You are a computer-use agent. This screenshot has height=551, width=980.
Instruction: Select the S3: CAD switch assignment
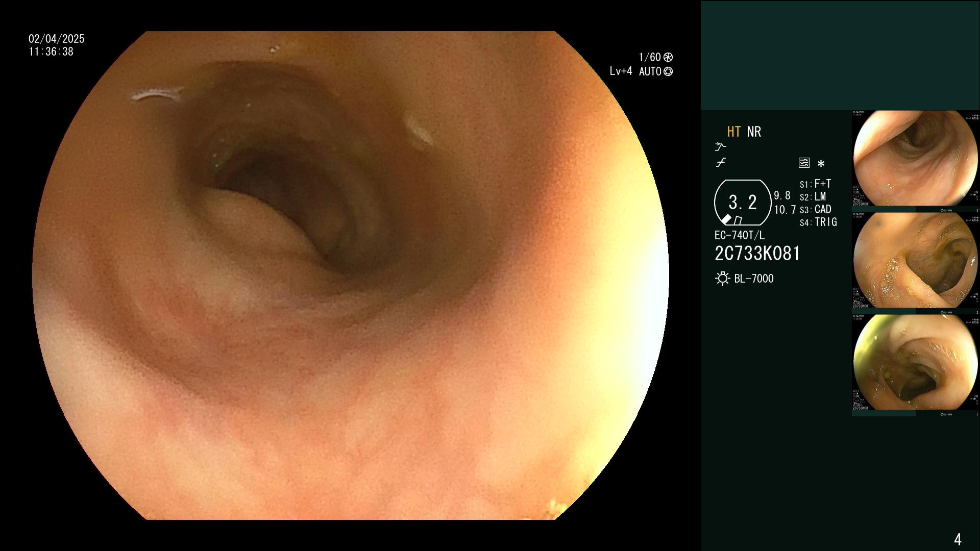pyautogui.click(x=816, y=209)
